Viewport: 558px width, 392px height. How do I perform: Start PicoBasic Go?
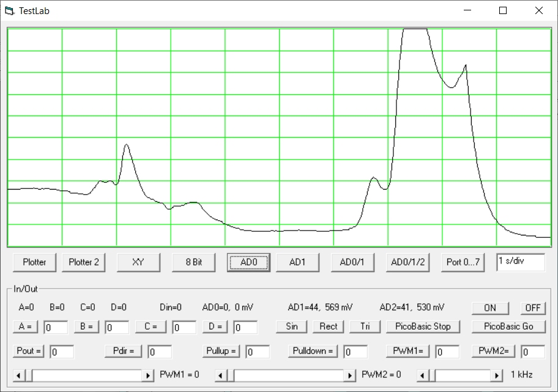(x=508, y=326)
